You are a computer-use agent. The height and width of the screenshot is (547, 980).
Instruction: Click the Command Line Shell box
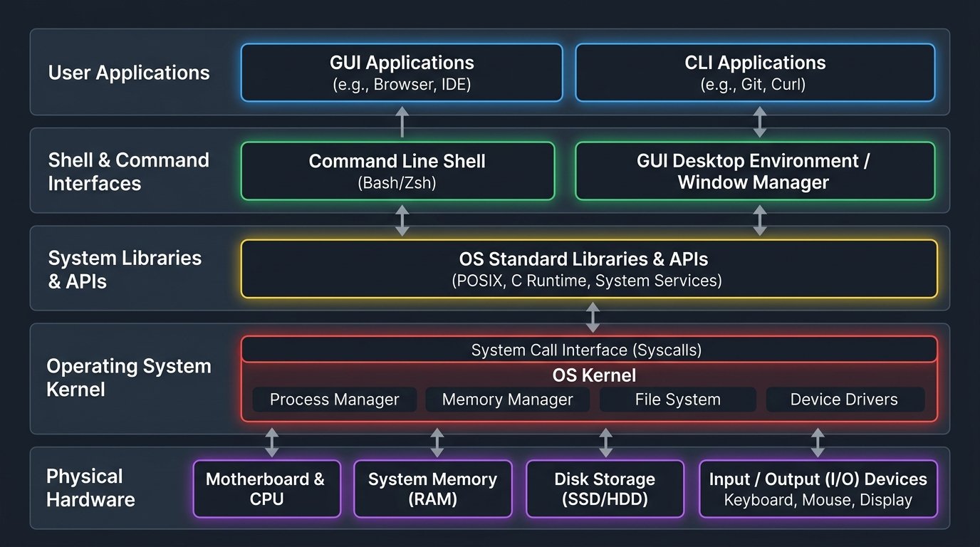(x=397, y=171)
